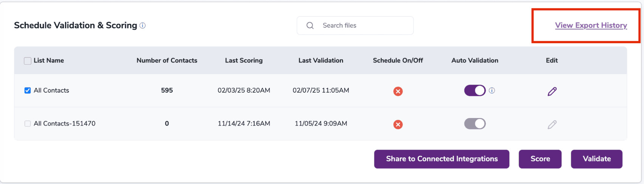Focus the Search files input field
Image resolution: width=644 pixels, height=184 pixels.
tap(363, 26)
